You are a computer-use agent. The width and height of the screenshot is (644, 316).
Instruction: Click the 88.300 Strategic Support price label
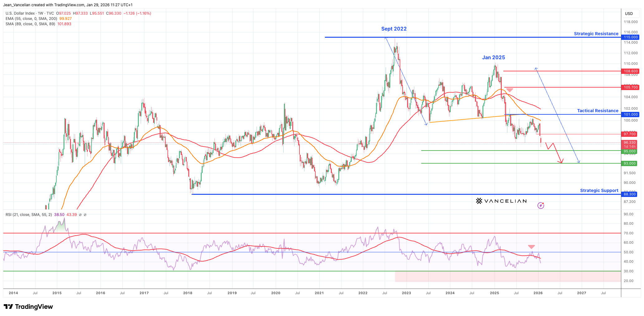click(x=629, y=194)
